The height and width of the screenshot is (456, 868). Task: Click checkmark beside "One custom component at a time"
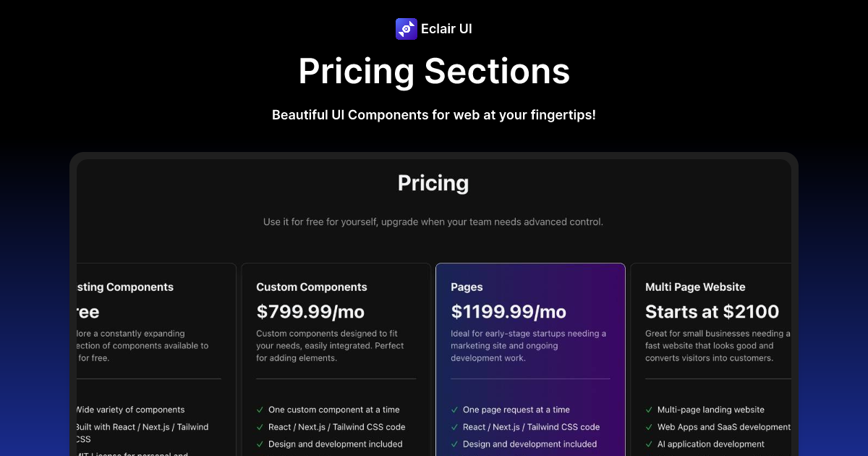tap(260, 410)
